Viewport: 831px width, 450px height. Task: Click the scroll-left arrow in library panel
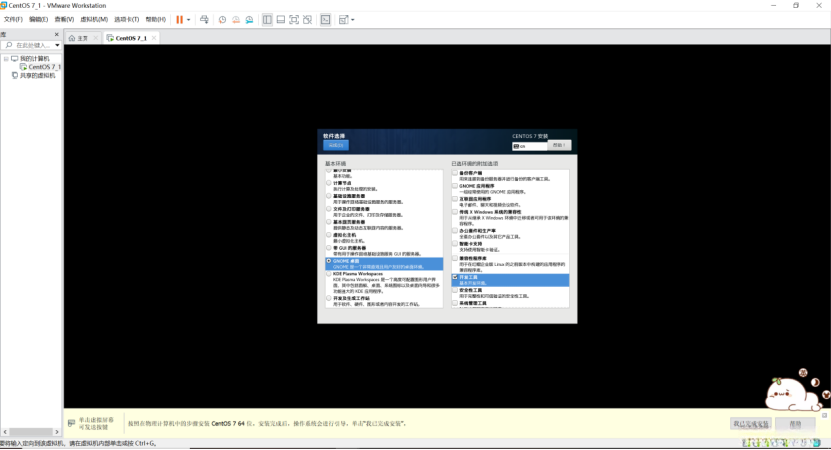pyautogui.click(x=5, y=432)
